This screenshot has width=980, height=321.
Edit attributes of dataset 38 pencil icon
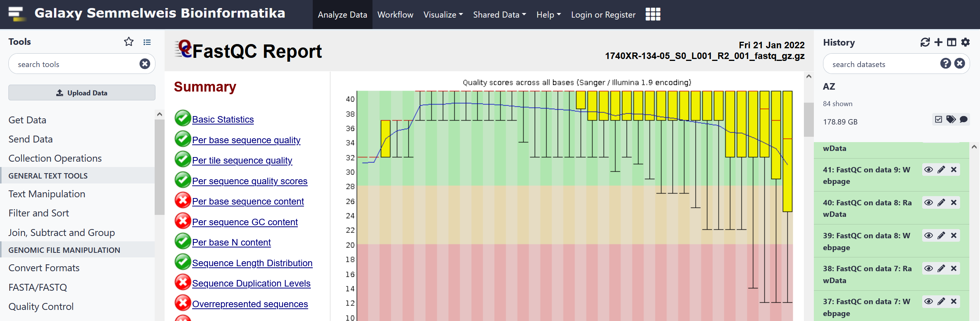click(x=941, y=269)
